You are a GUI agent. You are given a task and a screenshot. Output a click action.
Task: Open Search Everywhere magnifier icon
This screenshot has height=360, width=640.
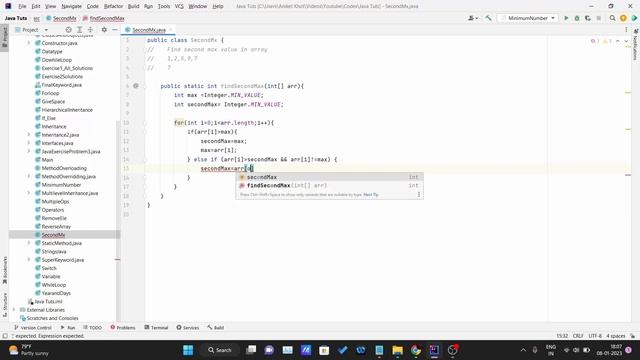click(x=612, y=18)
